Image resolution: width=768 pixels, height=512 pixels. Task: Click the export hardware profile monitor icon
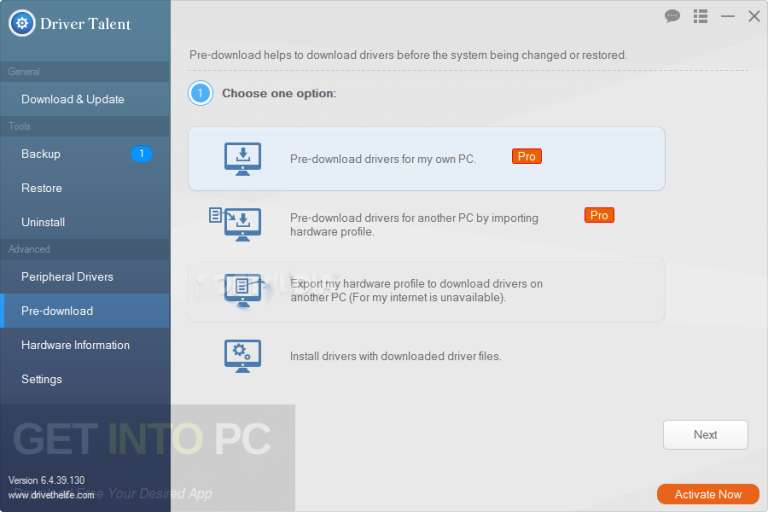coord(242,290)
